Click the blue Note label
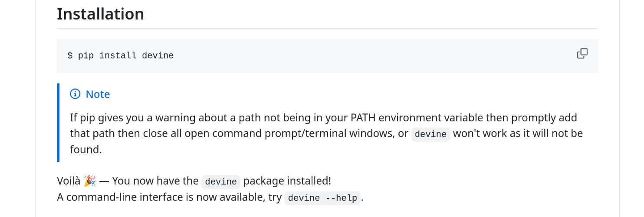Viewport: 644px width, 217px height. tap(98, 94)
